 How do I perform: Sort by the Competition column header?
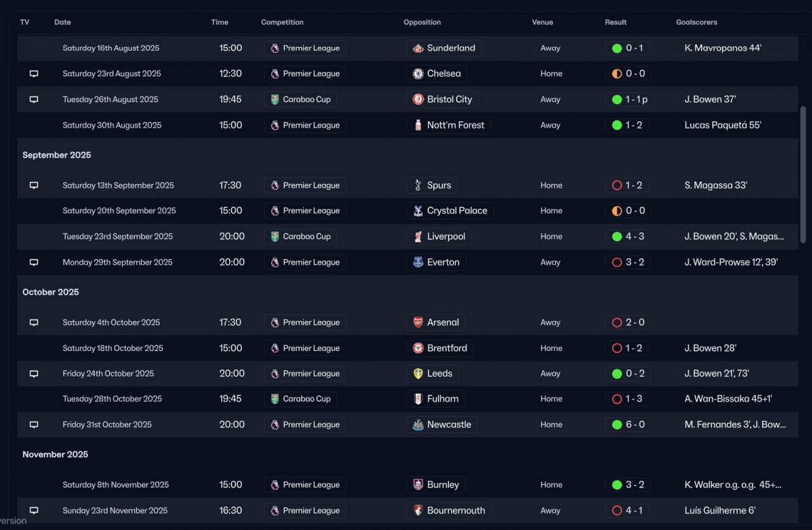282,22
